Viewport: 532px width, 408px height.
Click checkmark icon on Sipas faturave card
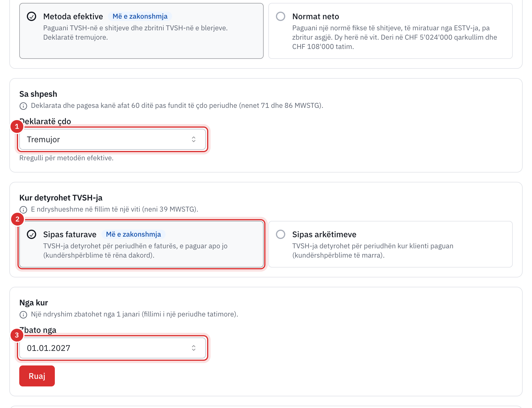click(32, 234)
